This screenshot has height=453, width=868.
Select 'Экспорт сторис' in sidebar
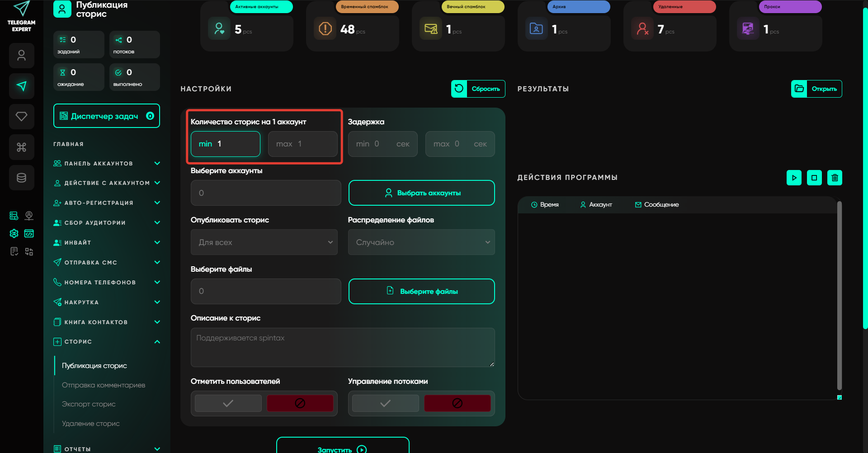[x=89, y=404]
